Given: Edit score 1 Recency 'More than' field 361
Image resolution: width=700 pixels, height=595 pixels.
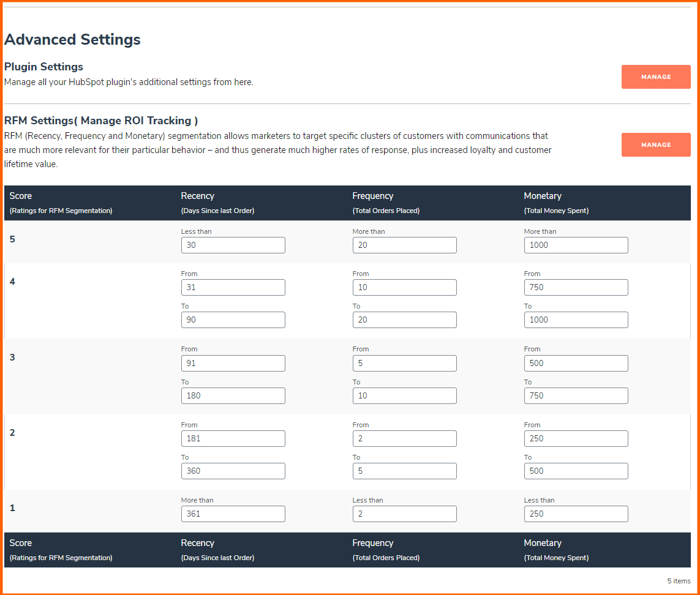Looking at the screenshot, I should point(233,514).
